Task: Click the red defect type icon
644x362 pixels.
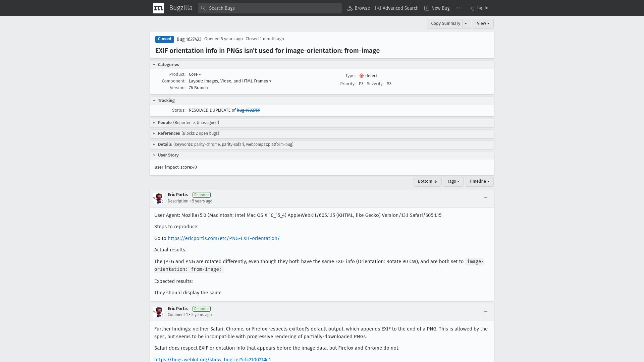Action: [361, 76]
